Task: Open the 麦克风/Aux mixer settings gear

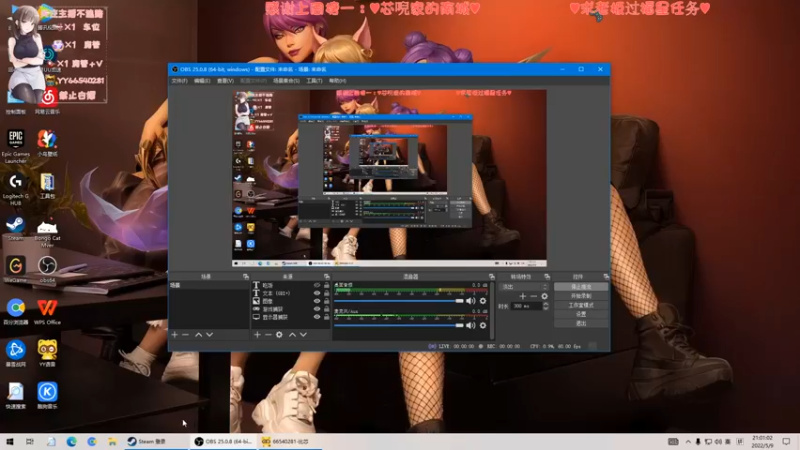Action: [x=483, y=326]
